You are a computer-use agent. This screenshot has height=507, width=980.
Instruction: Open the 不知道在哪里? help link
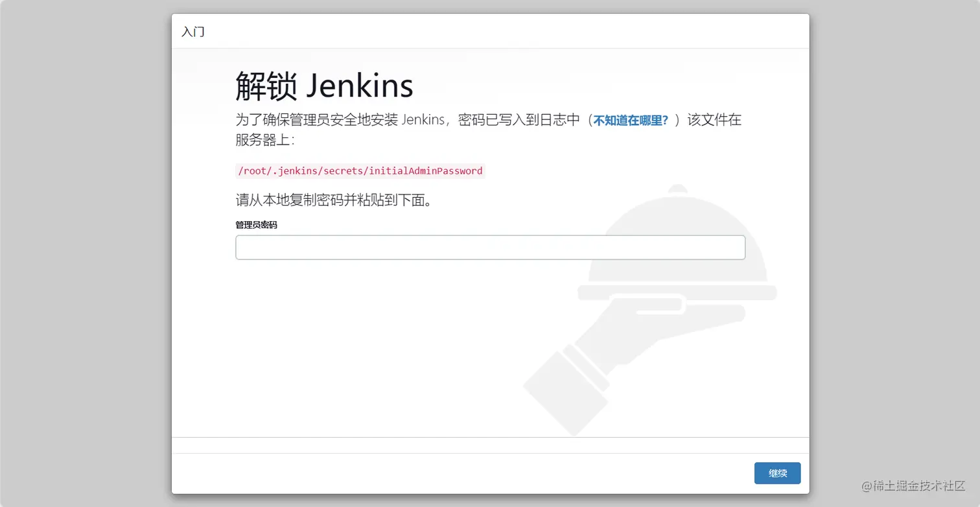tap(631, 121)
